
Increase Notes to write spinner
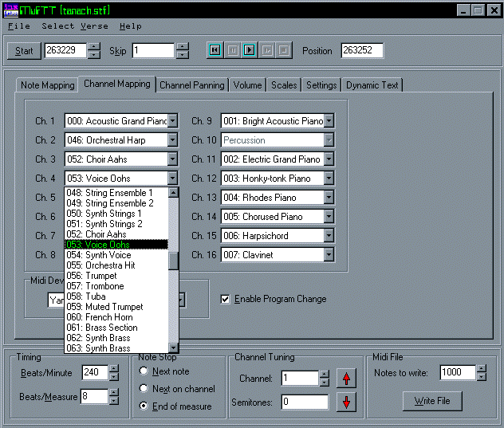point(481,368)
